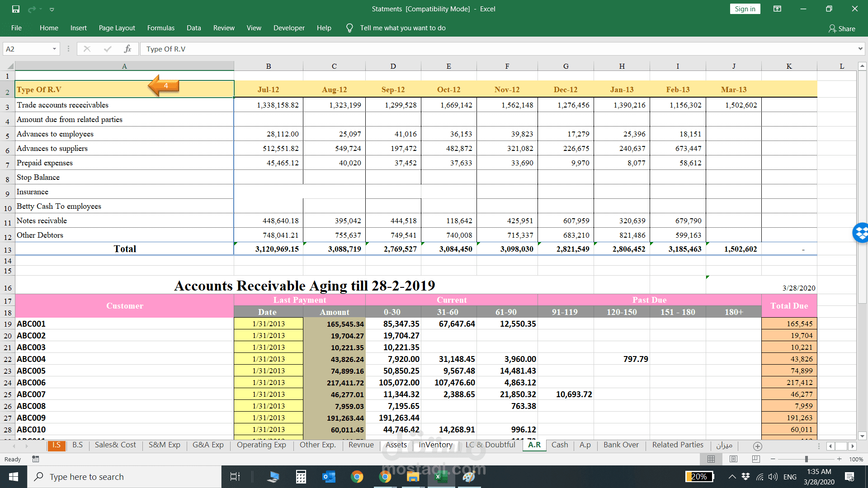Select Normal view button in status bar
868x488 pixels.
711,459
